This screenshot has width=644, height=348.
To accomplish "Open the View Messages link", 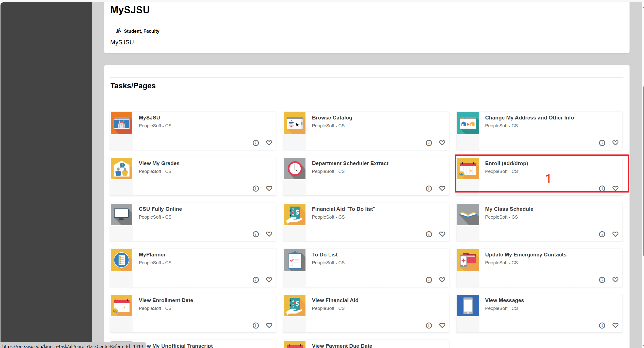I will (504, 300).
